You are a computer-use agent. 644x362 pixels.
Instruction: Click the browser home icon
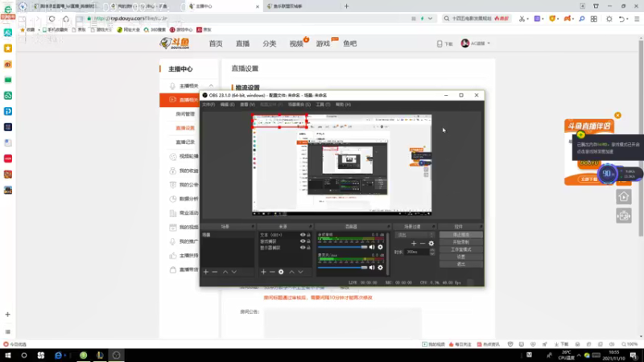click(66, 19)
